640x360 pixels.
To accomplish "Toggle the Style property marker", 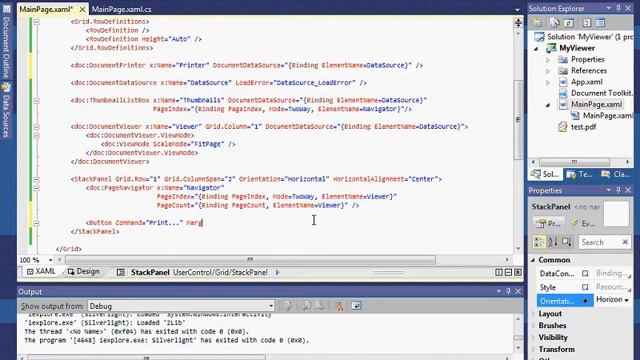I will 585,287.
